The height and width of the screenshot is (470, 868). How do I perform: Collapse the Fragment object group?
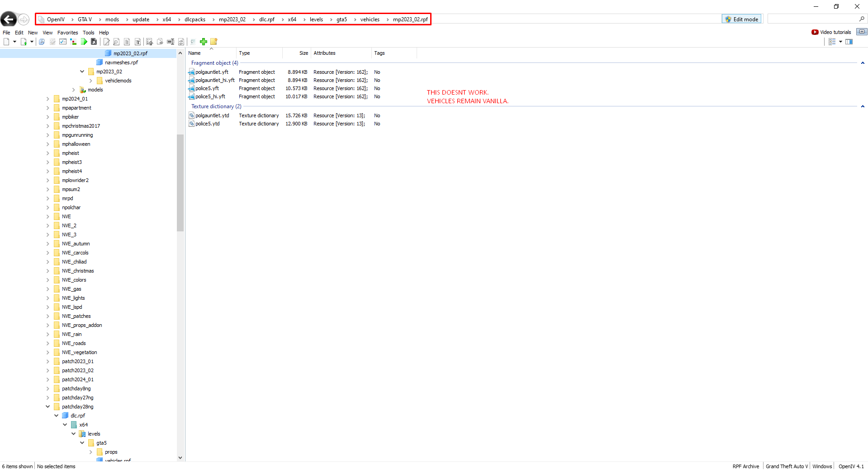pos(862,63)
